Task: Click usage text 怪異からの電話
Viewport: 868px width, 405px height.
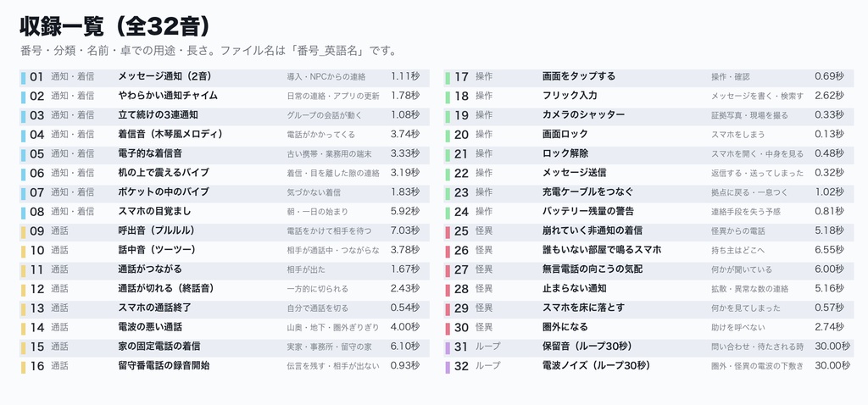Action: coord(738,230)
